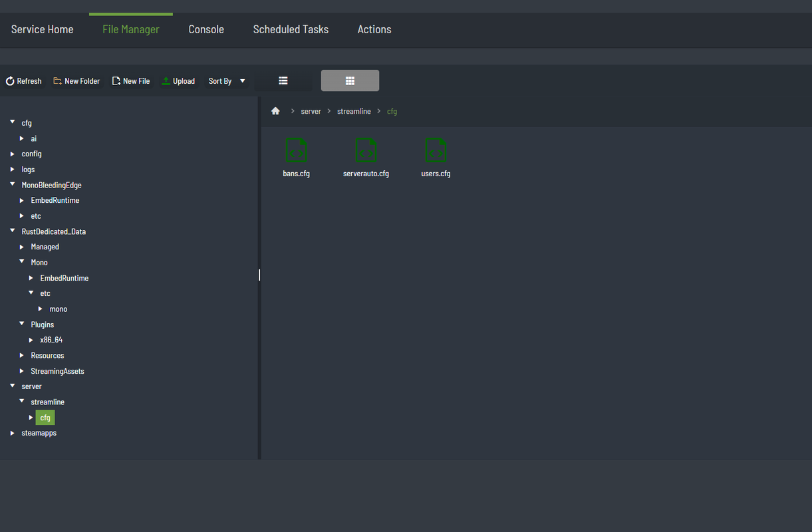Screen dimensions: 812x532
Task: Click the Refresh circular arrow icon
Action: pos(10,81)
